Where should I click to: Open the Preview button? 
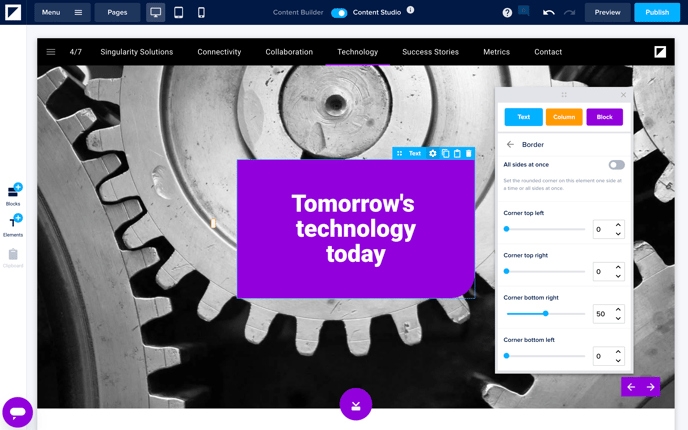click(607, 12)
